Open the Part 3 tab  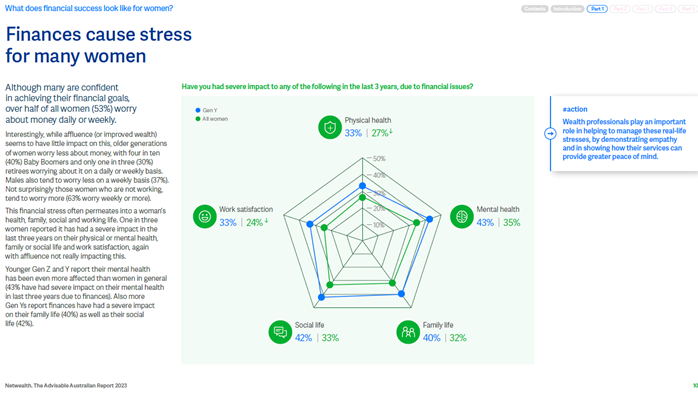[x=642, y=9]
